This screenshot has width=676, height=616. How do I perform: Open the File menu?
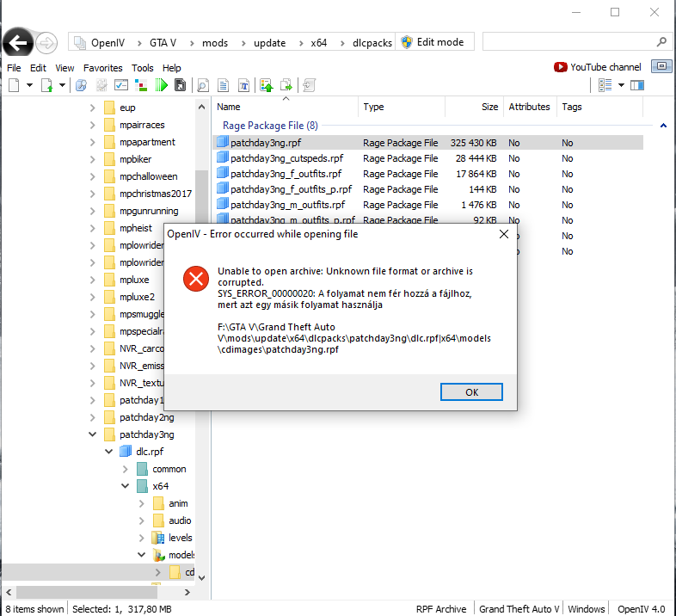[x=14, y=68]
